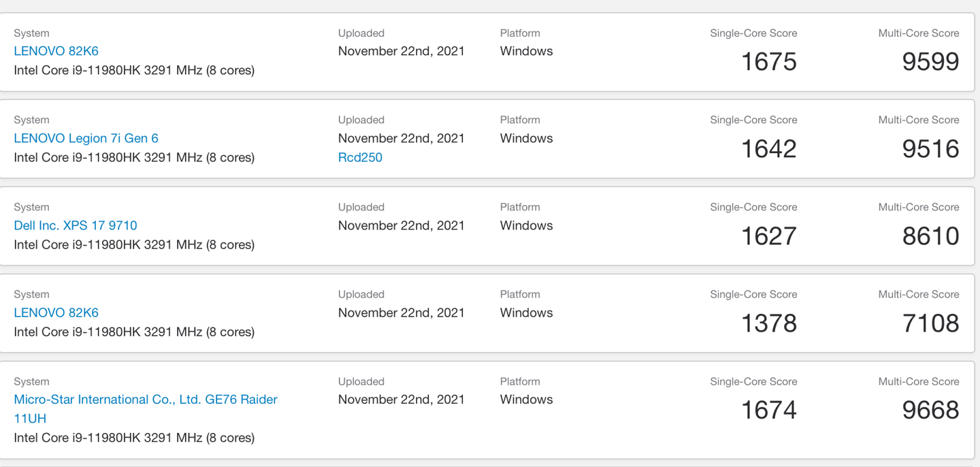Click the 7108 multi-core score

click(x=931, y=323)
